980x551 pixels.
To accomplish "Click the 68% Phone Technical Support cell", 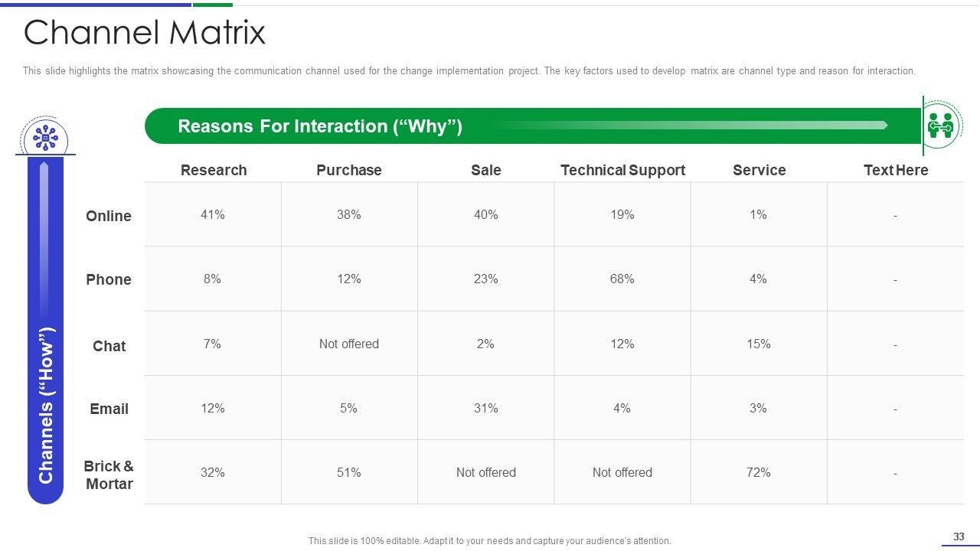I will coord(622,279).
